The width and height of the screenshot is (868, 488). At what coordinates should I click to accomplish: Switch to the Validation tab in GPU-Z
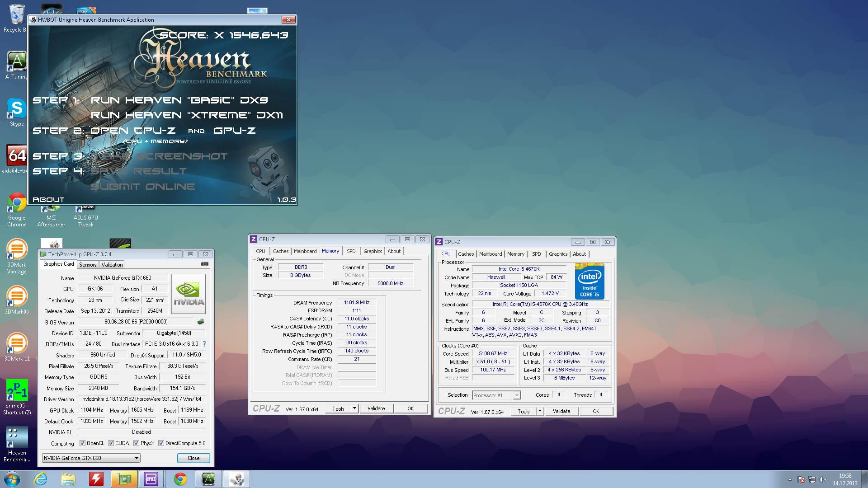(x=112, y=265)
